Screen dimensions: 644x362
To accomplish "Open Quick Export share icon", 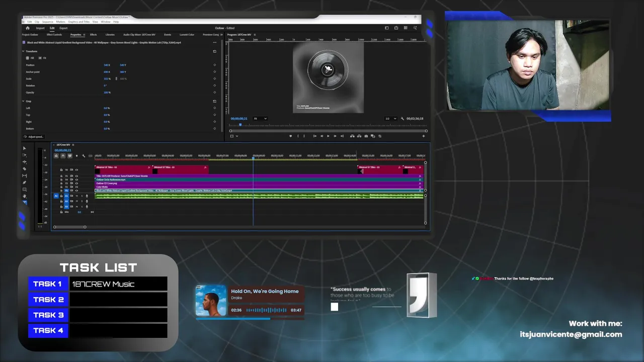I will [x=396, y=28].
